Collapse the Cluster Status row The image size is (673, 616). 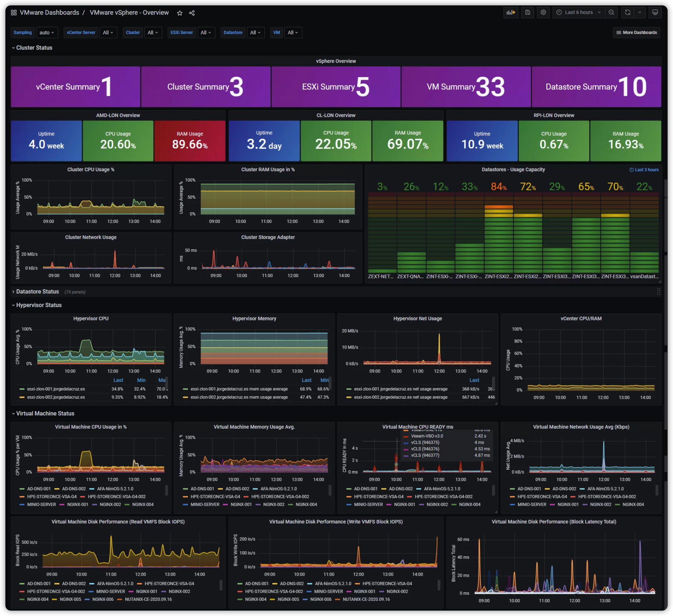click(x=32, y=48)
